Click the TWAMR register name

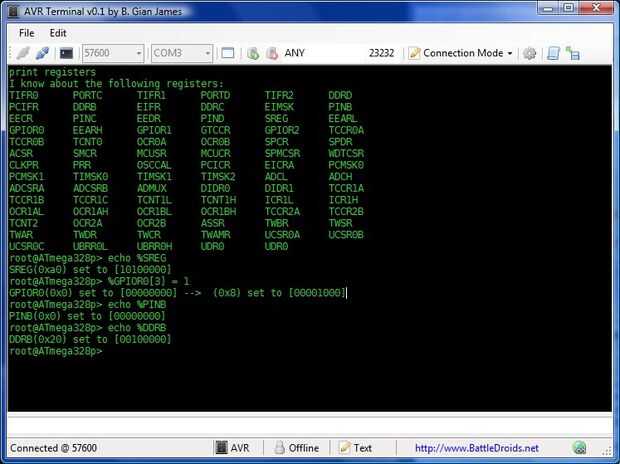point(215,235)
